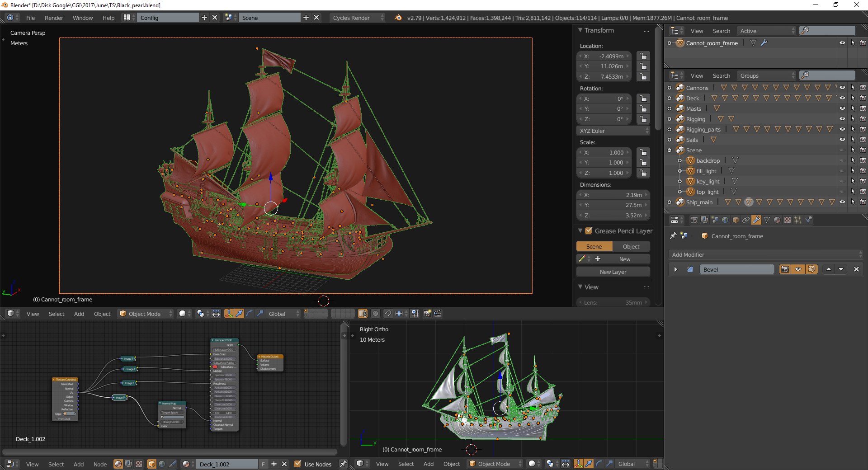Open the Particles sparkle tab
This screenshot has width=868, height=470.
798,220
